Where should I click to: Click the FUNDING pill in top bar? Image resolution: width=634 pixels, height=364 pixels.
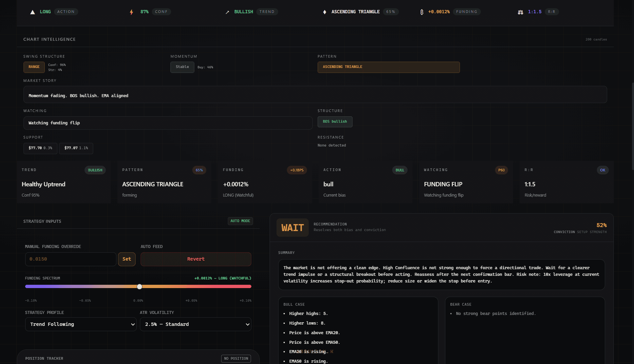(x=467, y=12)
